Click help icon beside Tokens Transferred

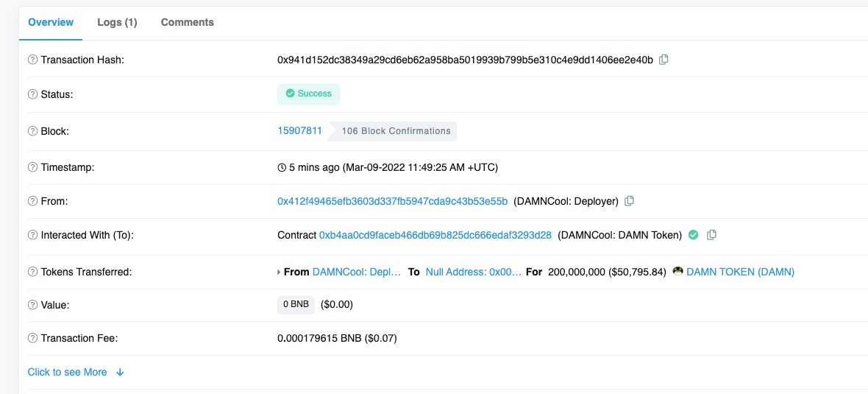32,272
